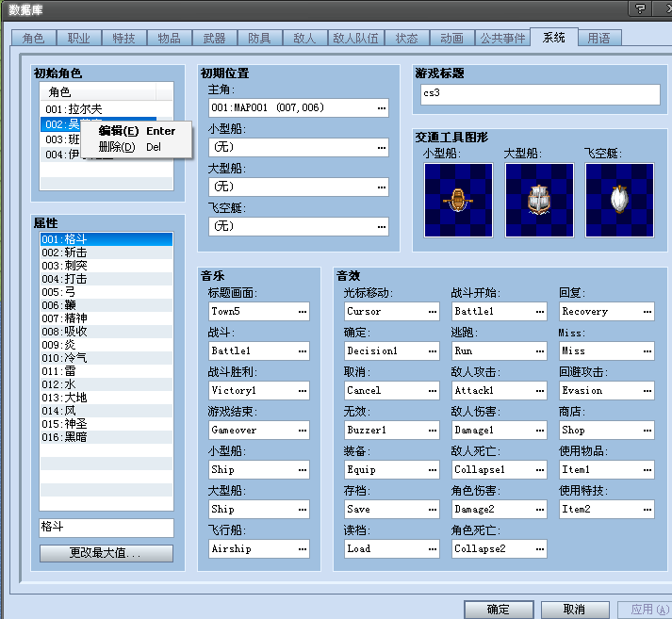Click the title bar help icon
The height and width of the screenshot is (619, 672).
(639, 8)
